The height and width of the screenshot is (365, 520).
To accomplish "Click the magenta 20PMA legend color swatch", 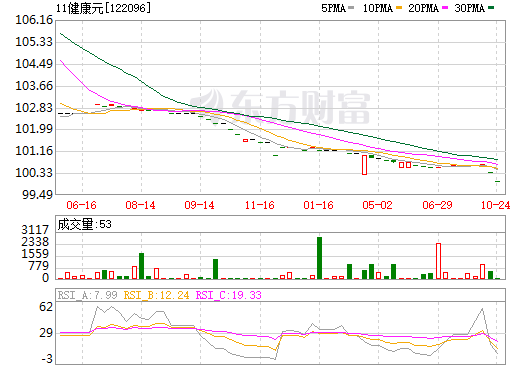I will [445, 8].
